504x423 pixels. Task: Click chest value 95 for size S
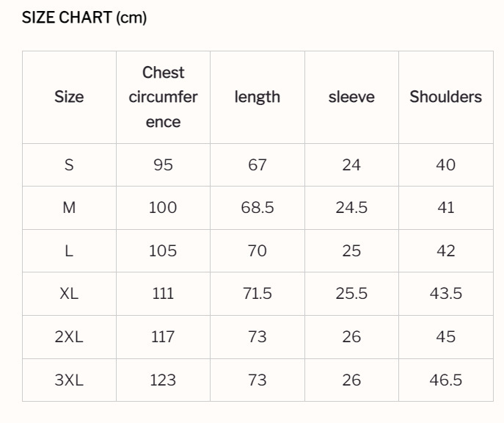(163, 164)
